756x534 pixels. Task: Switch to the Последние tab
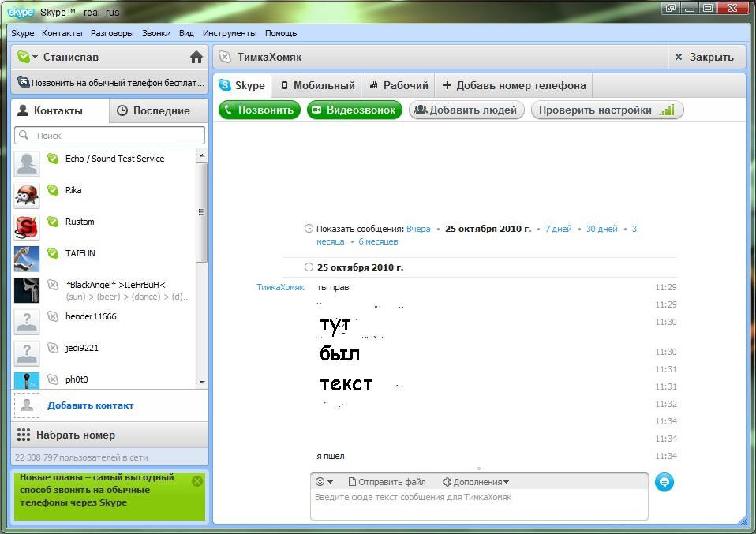pos(159,111)
